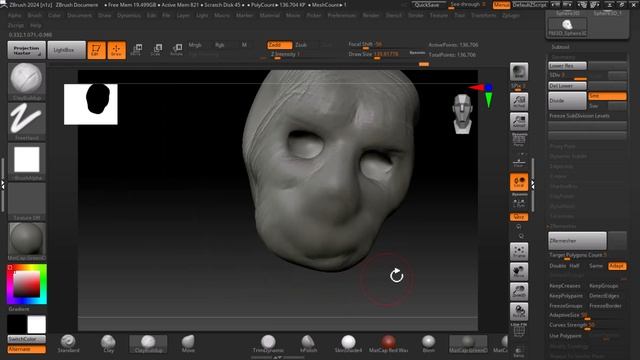
Task: Toggle M material mode
Action: [244, 45]
